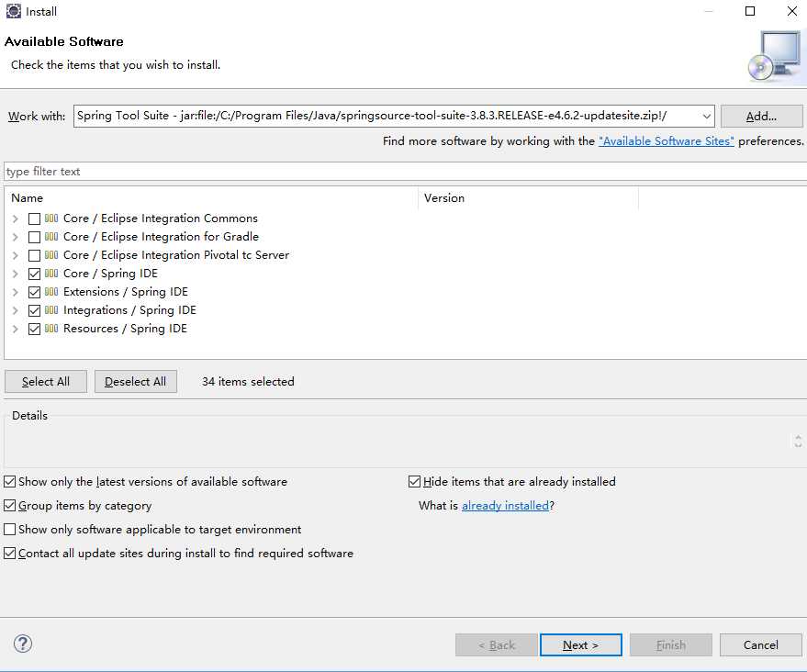Check Core / Eclipse Integration for Gradle checkbox
807x672 pixels.
tap(34, 237)
